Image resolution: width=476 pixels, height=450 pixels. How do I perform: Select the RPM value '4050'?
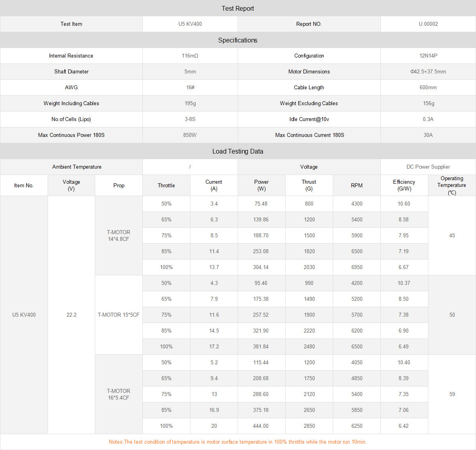tap(357, 362)
